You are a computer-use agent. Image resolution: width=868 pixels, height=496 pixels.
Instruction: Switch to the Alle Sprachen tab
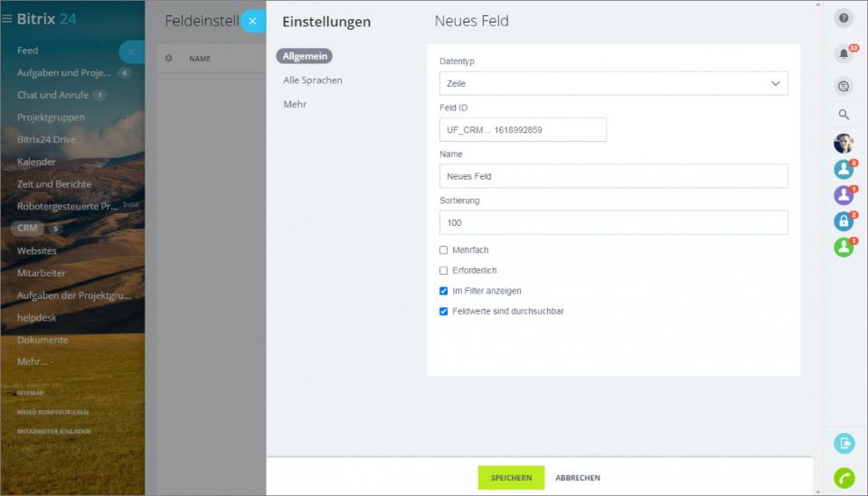pyautogui.click(x=313, y=80)
